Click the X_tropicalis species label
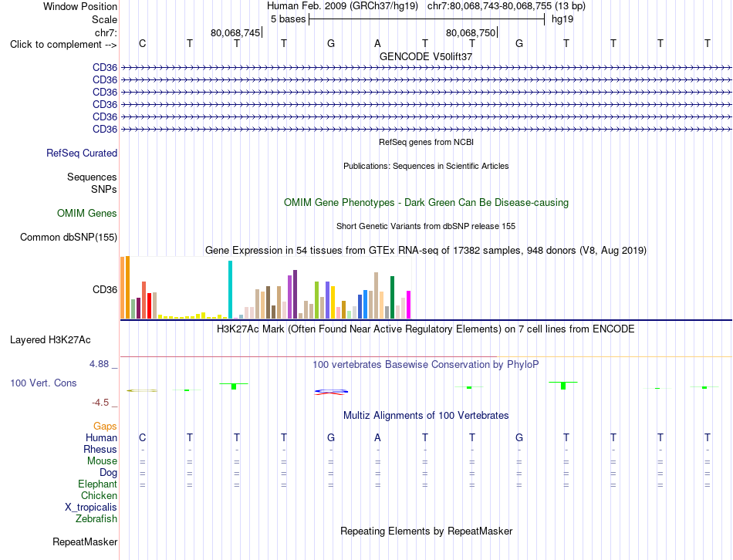The height and width of the screenshot is (560, 733). 91,508
